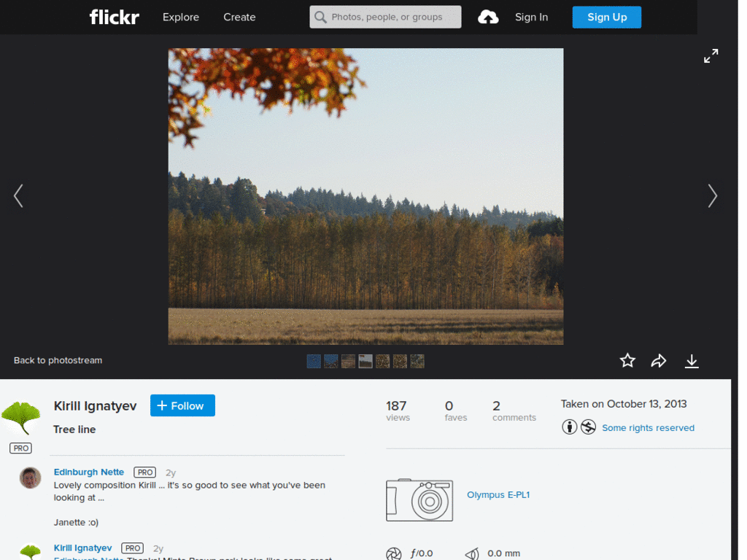Screen dimensions: 747x560
Task: Fave the photo with the star icon
Action: tap(627, 360)
